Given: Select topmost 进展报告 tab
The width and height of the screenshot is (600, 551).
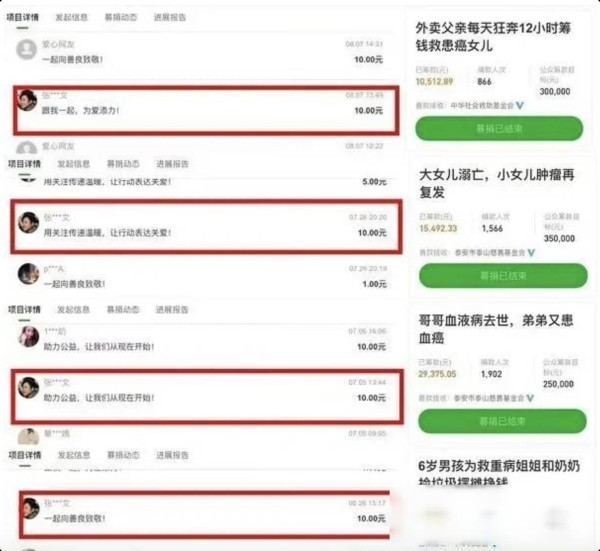Looking at the screenshot, I should [170, 17].
